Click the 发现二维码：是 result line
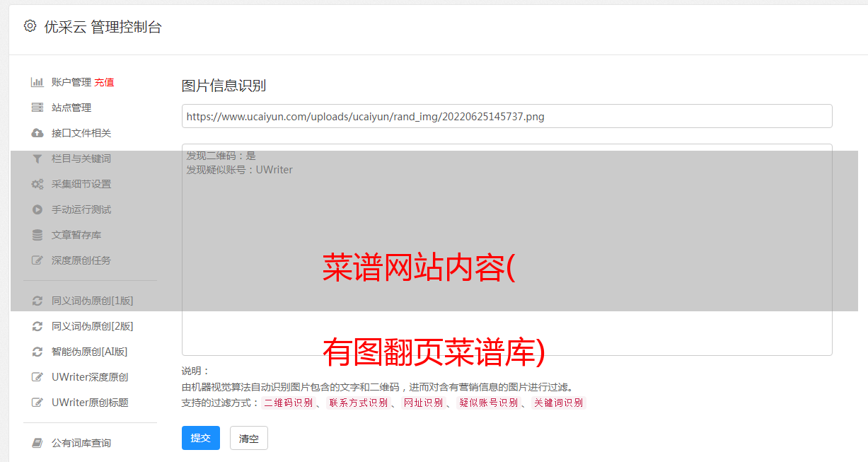 [221, 156]
